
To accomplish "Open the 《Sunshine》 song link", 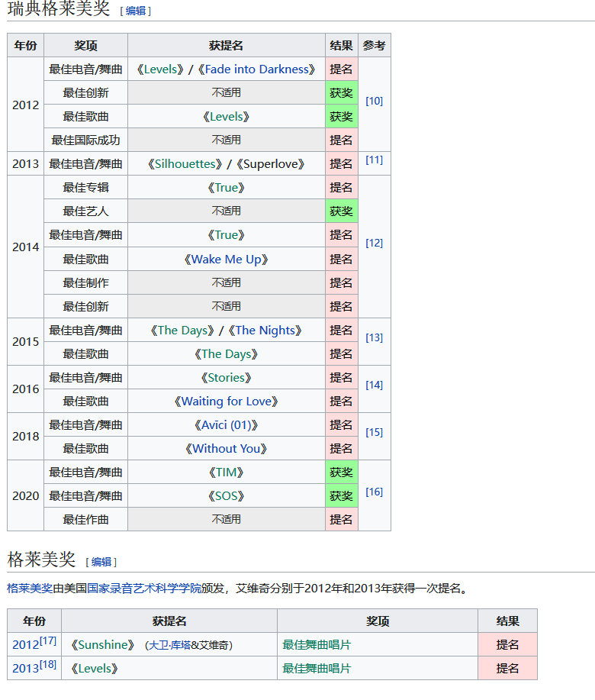I will (x=102, y=644).
